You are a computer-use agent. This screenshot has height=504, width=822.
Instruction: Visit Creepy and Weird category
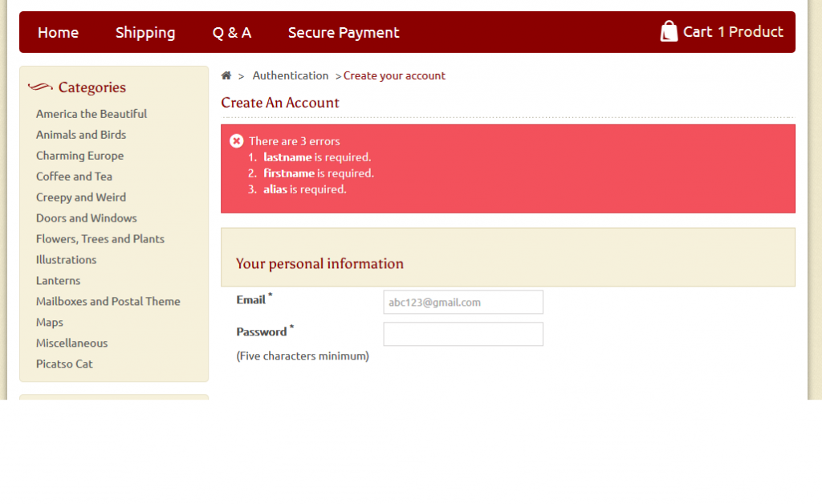tap(81, 197)
